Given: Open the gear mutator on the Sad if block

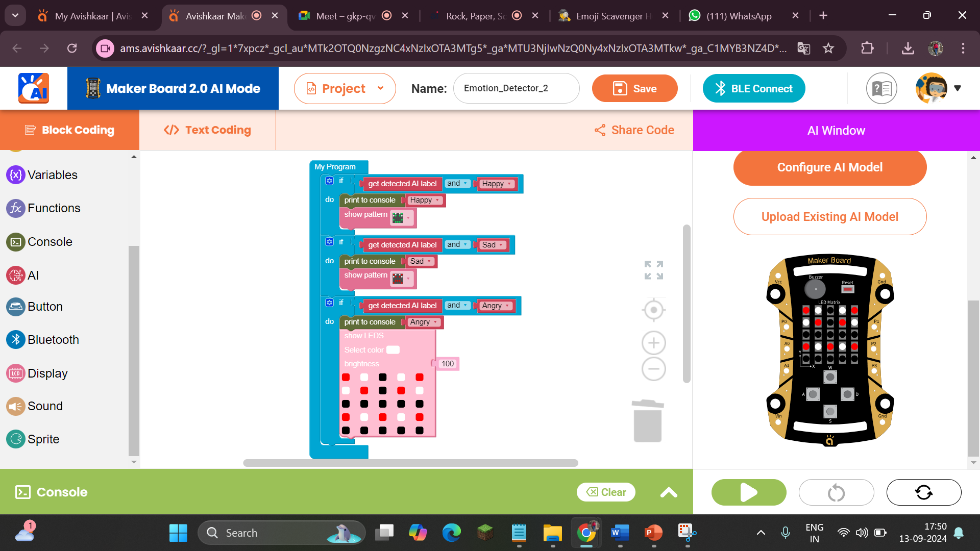Looking at the screenshot, I should 329,242.
